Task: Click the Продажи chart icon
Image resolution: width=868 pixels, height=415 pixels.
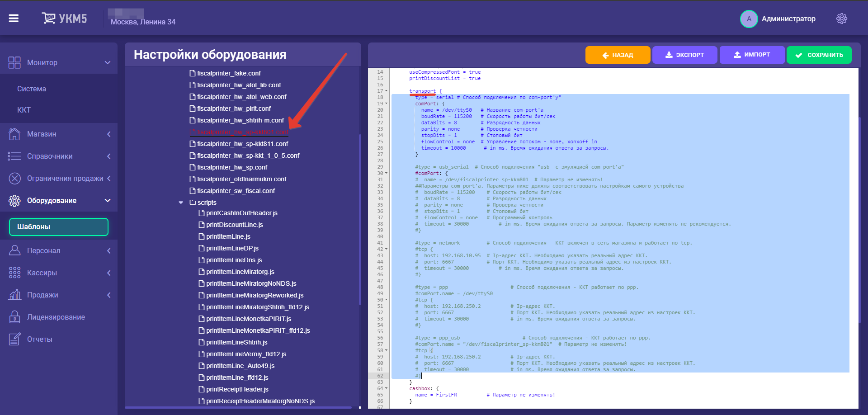Action: pos(14,295)
